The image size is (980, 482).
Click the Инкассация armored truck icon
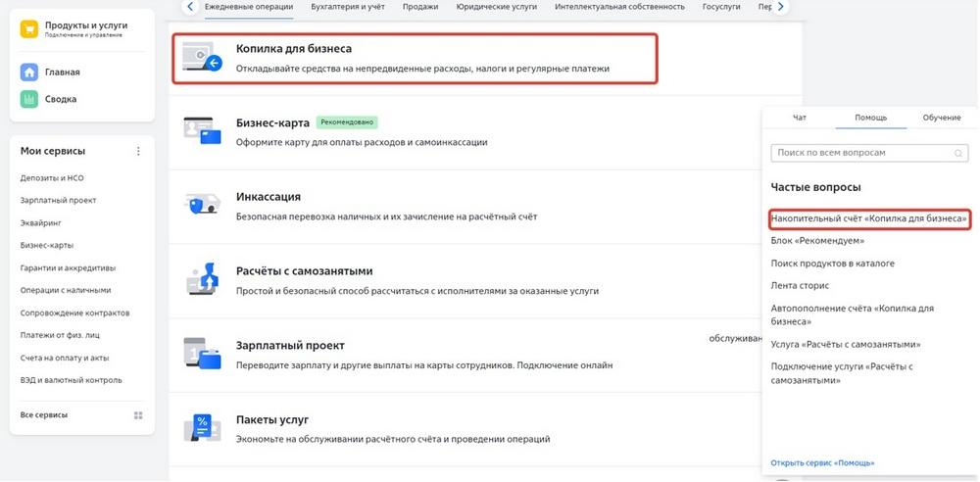click(203, 204)
